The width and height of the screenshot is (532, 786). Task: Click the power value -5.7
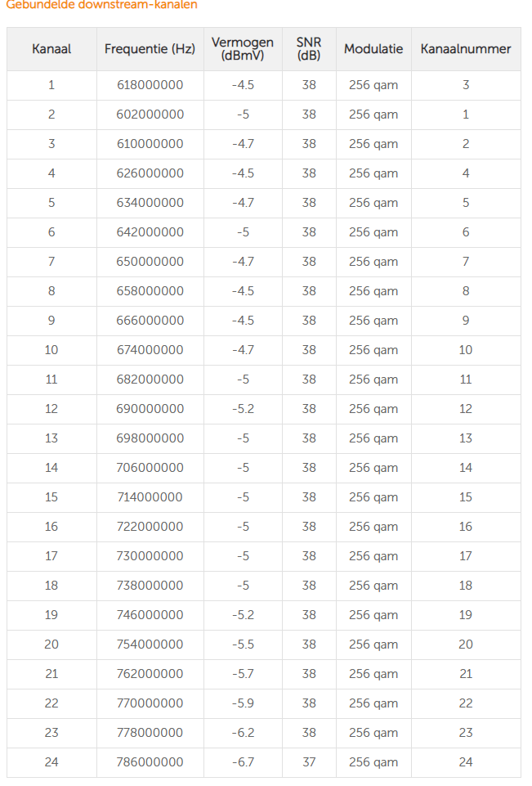click(x=243, y=674)
